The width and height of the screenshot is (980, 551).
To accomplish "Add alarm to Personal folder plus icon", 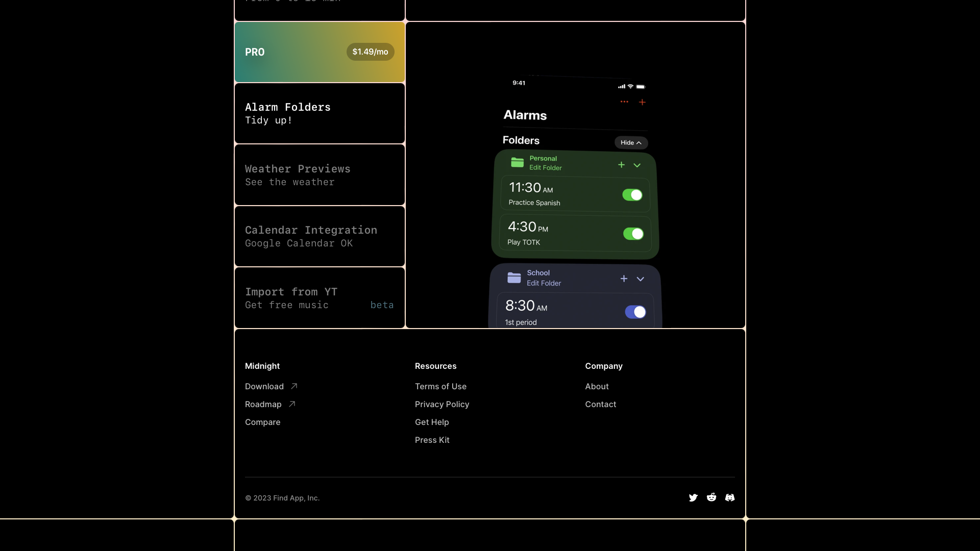I will [x=621, y=164].
